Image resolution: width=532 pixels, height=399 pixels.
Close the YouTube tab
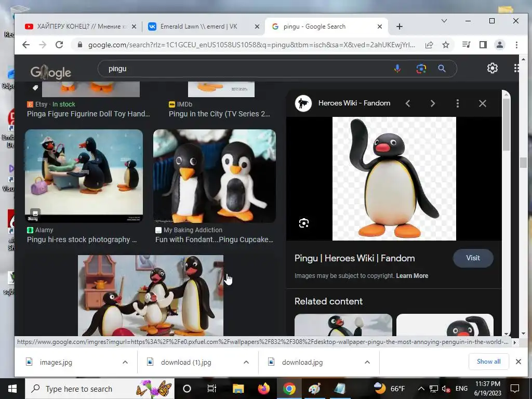[x=134, y=26]
